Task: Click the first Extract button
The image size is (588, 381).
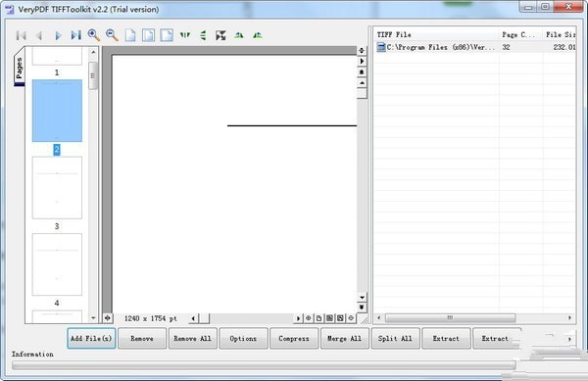Action: 446,338
